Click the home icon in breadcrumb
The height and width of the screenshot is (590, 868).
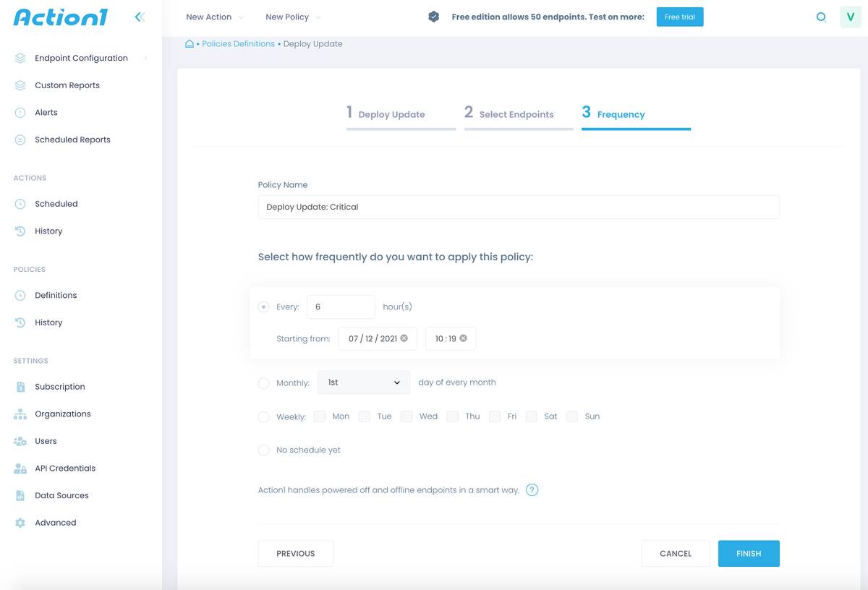(190, 43)
